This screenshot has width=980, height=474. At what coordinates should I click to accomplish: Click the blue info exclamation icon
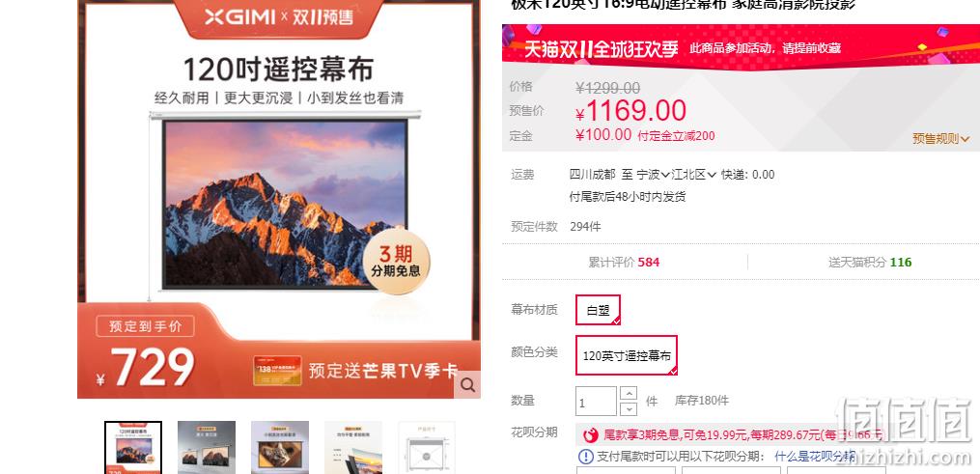[x=586, y=457]
